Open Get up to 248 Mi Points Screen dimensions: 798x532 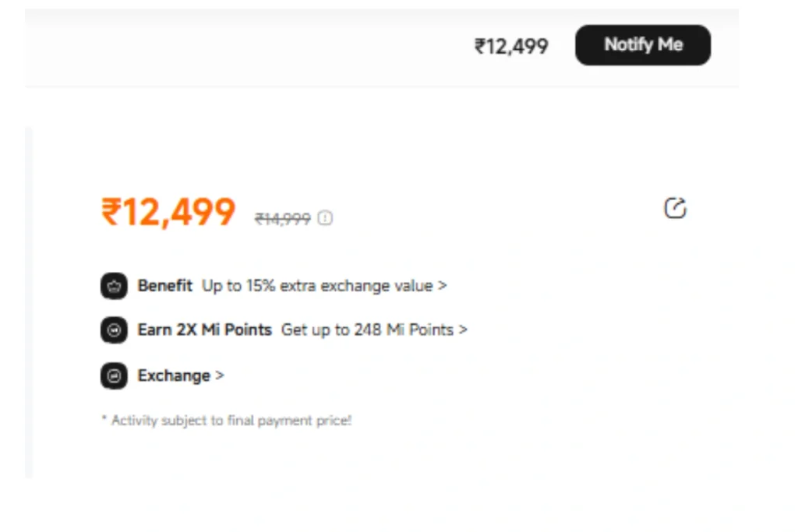(367, 329)
